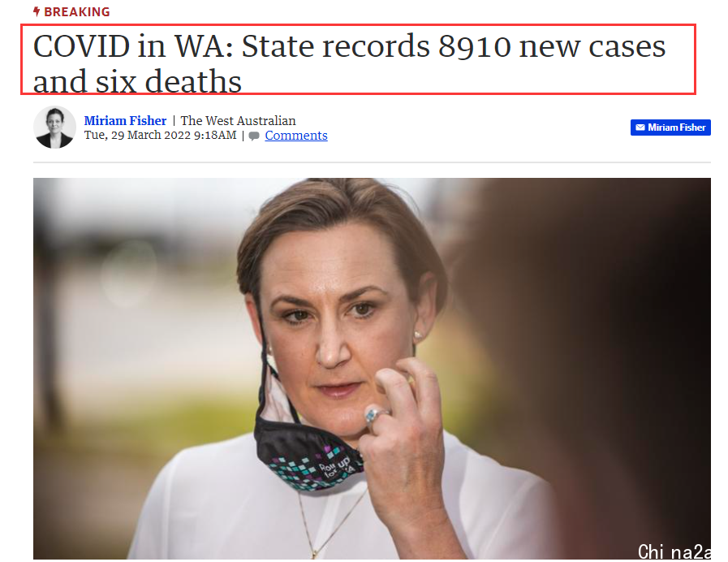Click The West Australian publication name
The image size is (728, 562).
point(238,121)
